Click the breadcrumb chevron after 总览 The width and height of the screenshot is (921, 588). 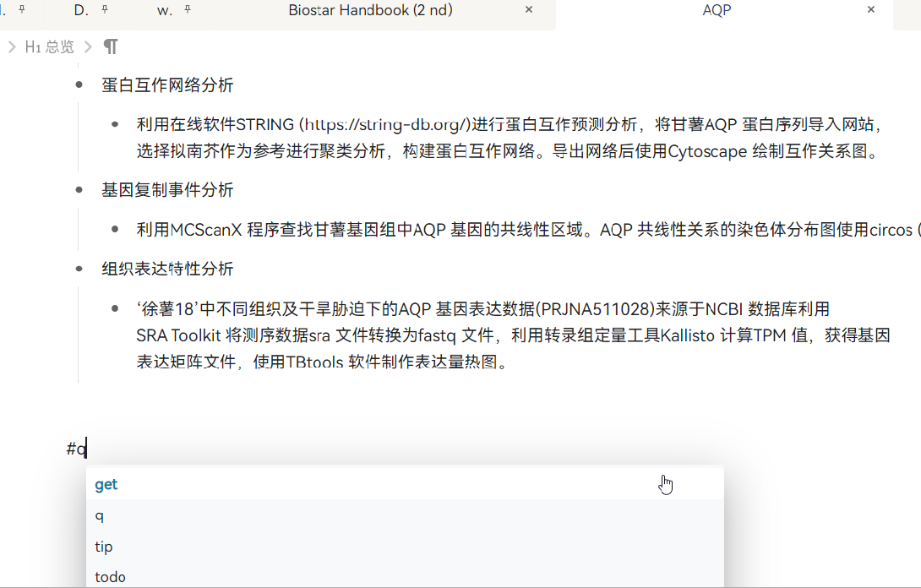pyautogui.click(x=89, y=47)
